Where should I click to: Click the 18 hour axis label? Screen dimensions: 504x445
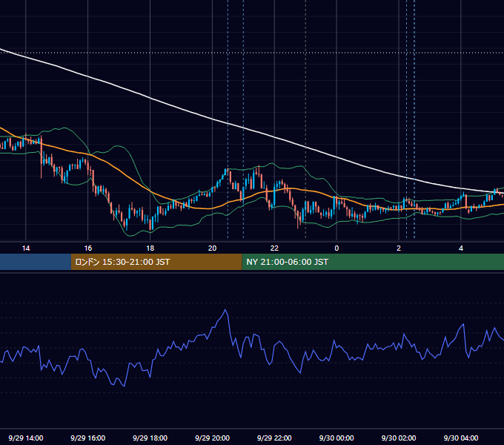[x=150, y=248]
